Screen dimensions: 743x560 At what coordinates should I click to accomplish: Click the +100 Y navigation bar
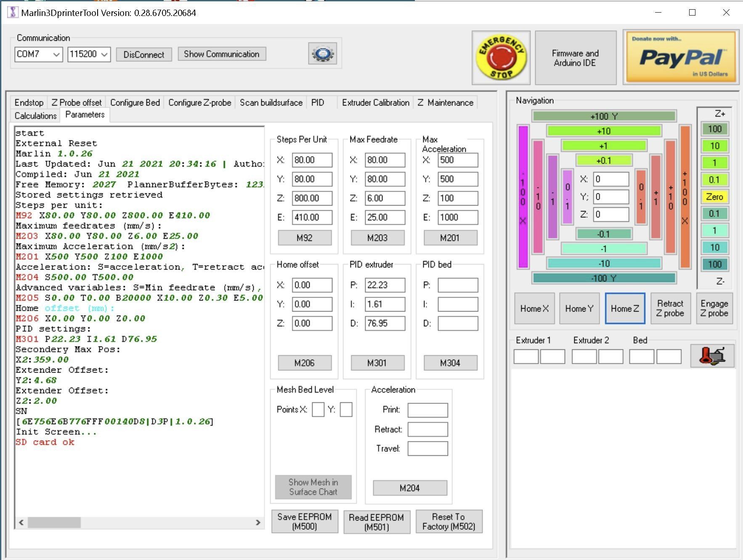click(603, 116)
